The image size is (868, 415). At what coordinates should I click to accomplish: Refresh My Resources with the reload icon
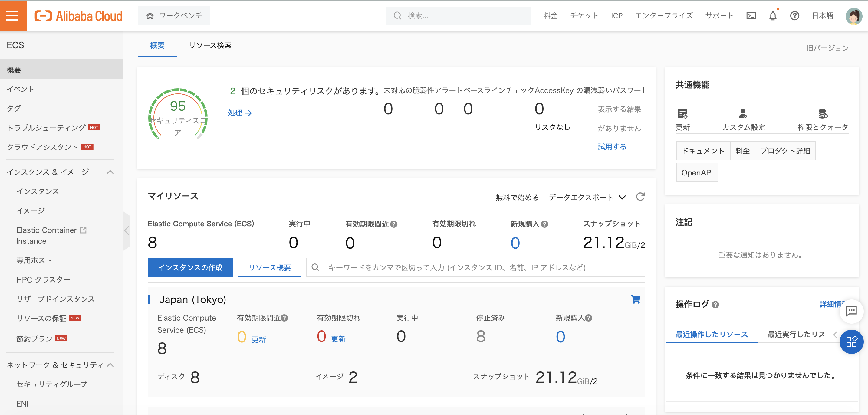[640, 197]
